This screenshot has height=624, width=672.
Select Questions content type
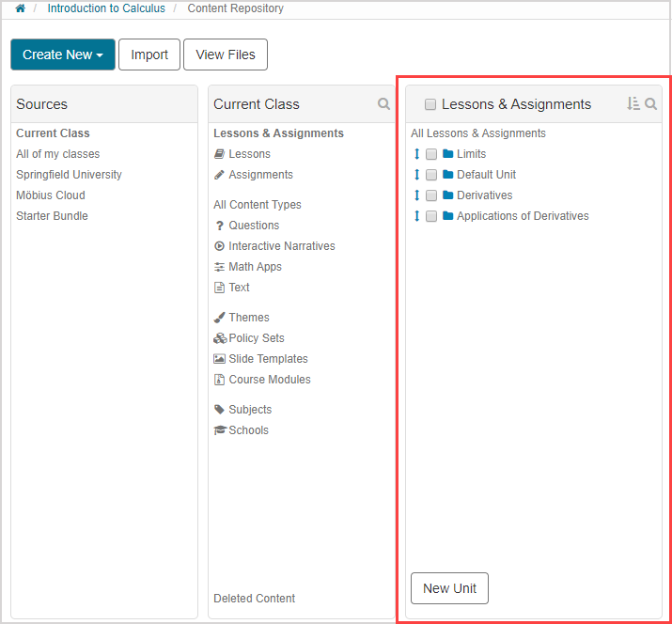[x=254, y=226]
